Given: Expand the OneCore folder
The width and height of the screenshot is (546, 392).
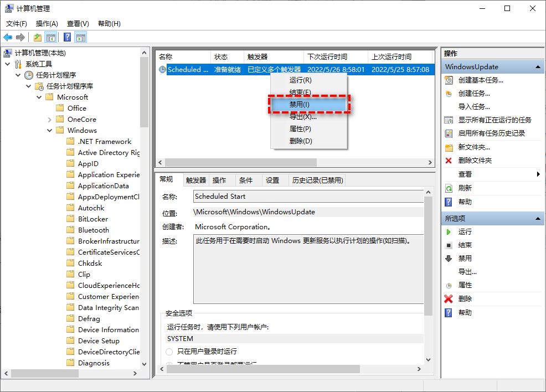Looking at the screenshot, I should [x=49, y=119].
